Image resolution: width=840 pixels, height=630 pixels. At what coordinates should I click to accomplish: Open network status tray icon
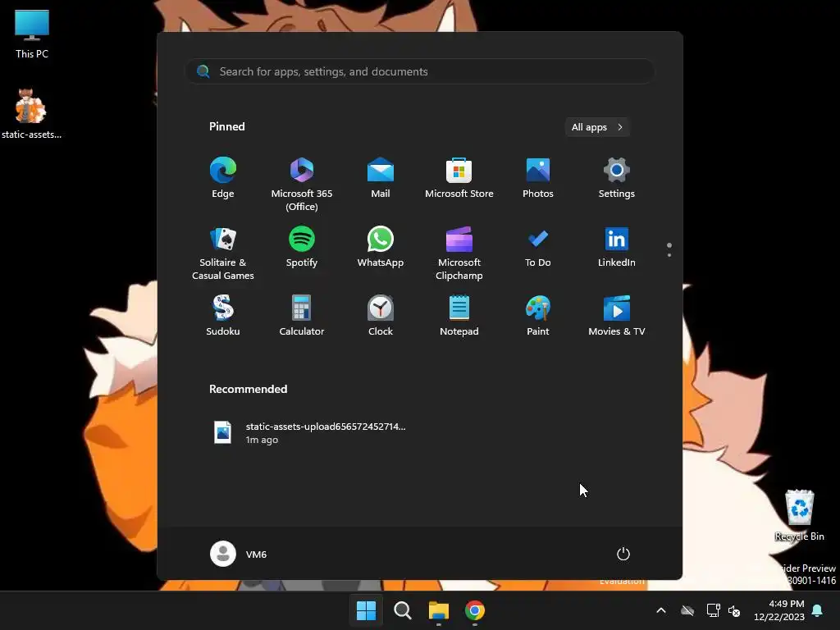[x=713, y=610]
